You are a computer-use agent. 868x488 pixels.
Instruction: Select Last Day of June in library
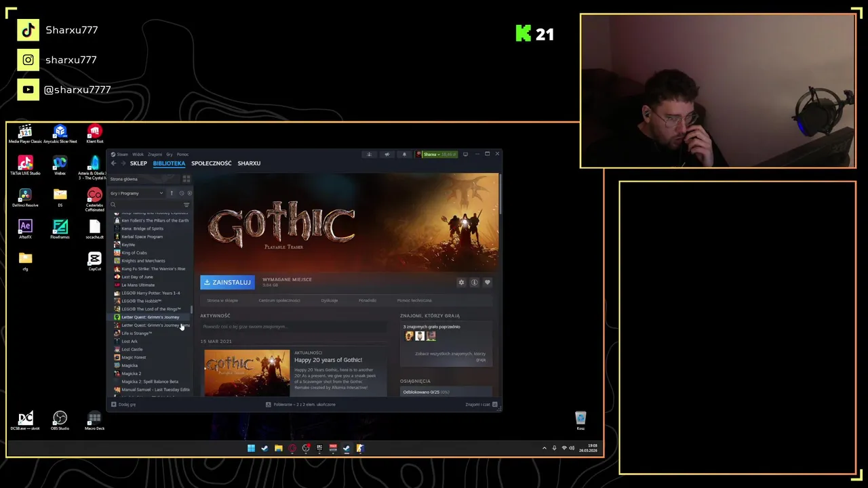tap(137, 277)
